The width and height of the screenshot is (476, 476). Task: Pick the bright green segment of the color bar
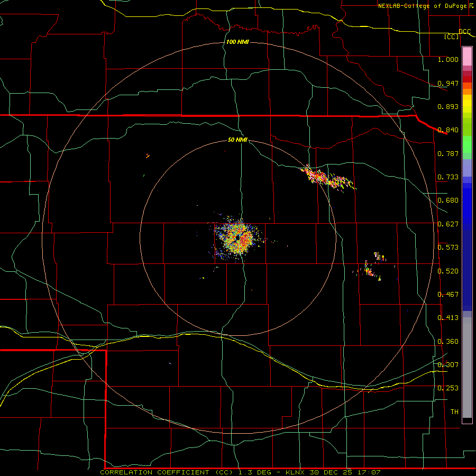click(467, 144)
